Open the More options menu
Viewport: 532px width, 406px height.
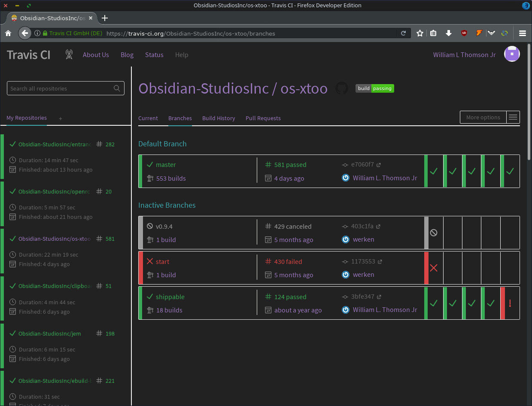click(x=490, y=117)
